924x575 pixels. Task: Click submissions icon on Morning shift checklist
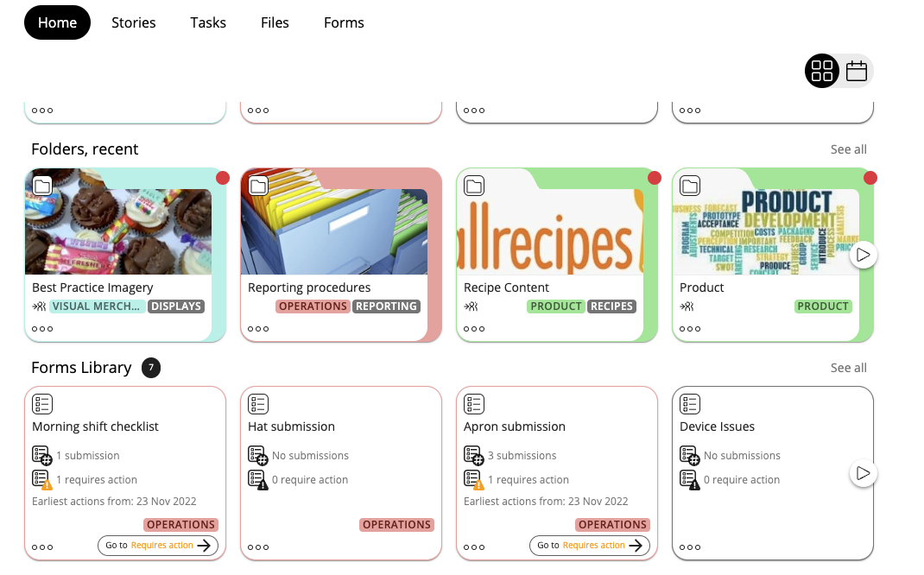point(41,455)
